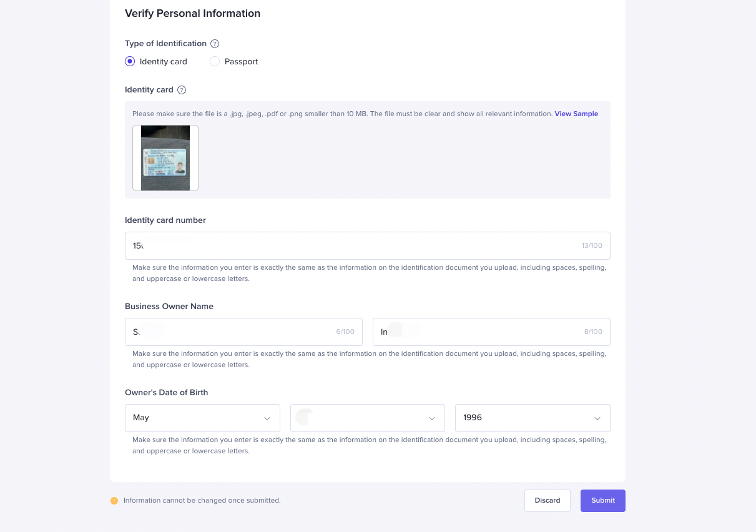Choose the Passport radio option

pyautogui.click(x=215, y=61)
